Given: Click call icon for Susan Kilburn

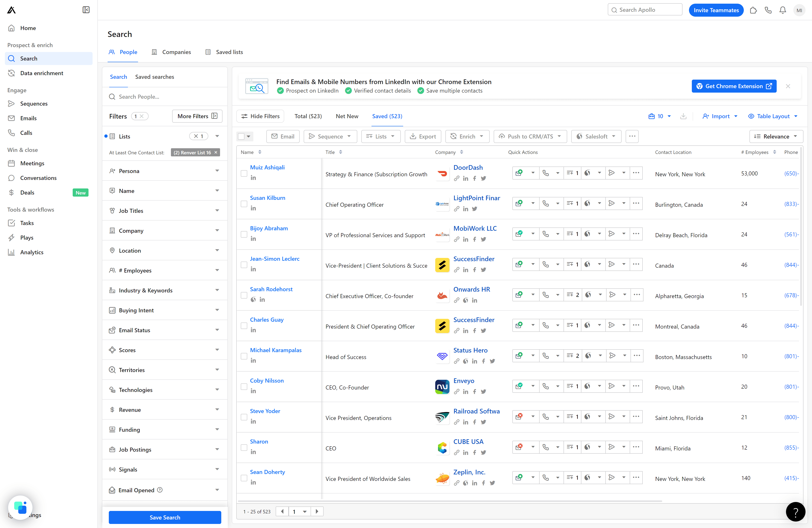Looking at the screenshot, I should [545, 203].
